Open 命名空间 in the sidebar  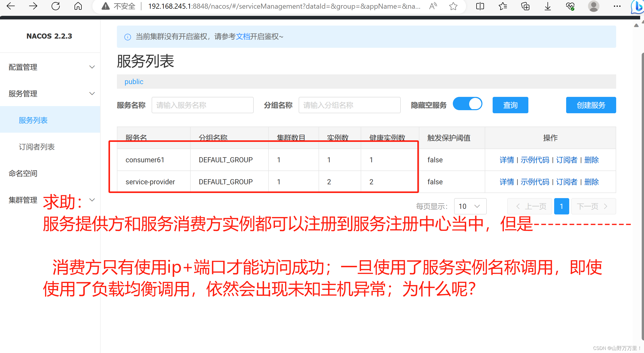pos(23,173)
